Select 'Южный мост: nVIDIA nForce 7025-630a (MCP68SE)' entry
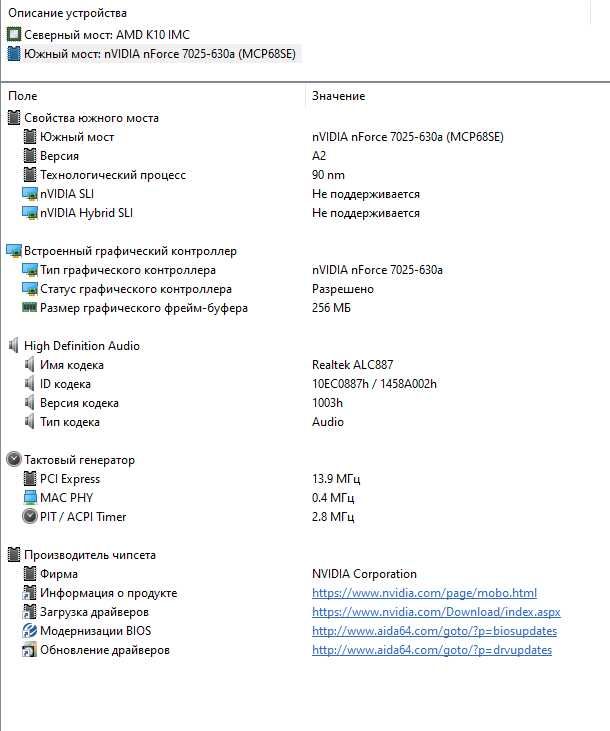Image resolution: width=610 pixels, height=731 pixels. pyautogui.click(x=160, y=54)
